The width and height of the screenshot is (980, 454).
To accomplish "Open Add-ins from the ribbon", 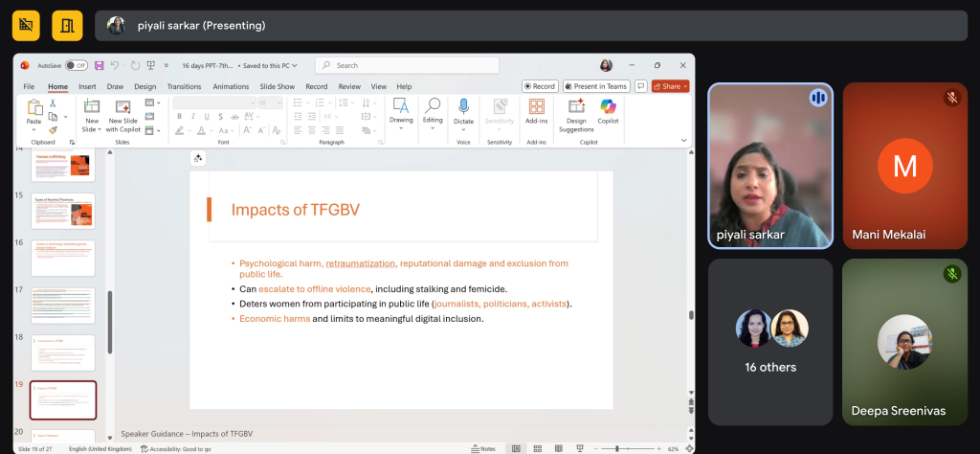I will (536, 107).
